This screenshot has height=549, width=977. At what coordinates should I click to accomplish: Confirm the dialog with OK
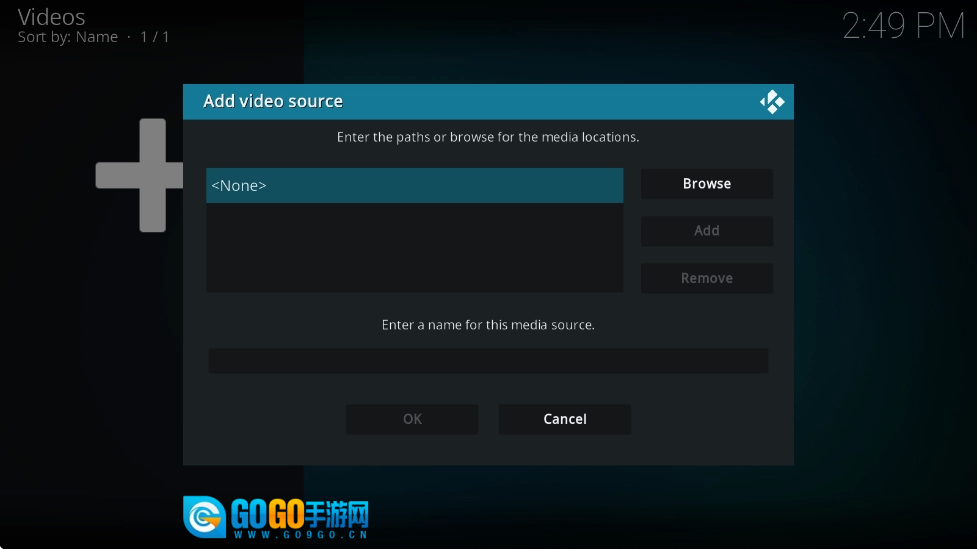pyautogui.click(x=412, y=419)
